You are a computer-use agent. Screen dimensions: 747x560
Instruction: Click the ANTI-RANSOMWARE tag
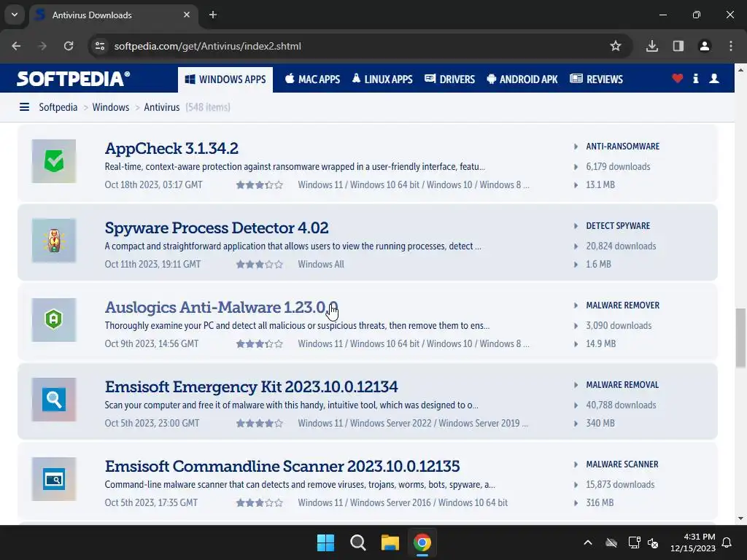pos(623,146)
